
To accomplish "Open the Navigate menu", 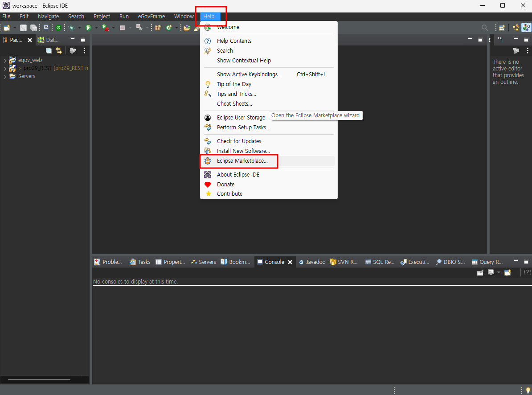I will tap(48, 16).
